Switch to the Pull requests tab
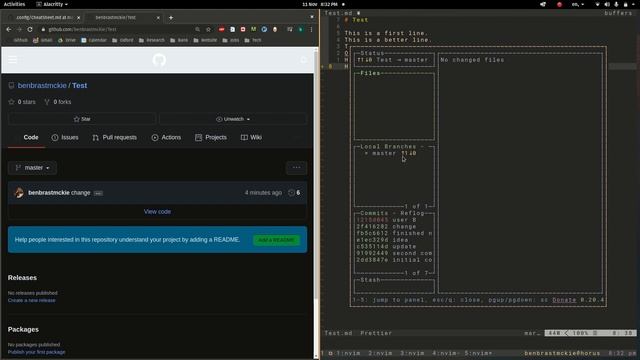 [115, 138]
